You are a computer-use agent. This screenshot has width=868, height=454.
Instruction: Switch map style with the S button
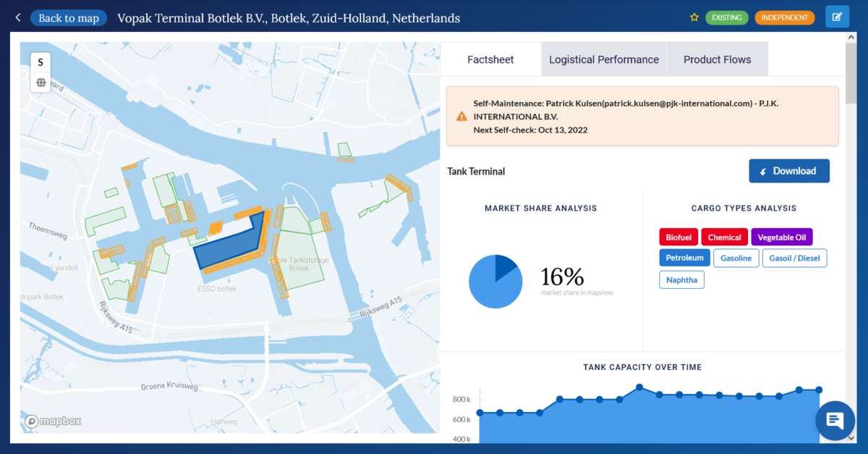[41, 62]
